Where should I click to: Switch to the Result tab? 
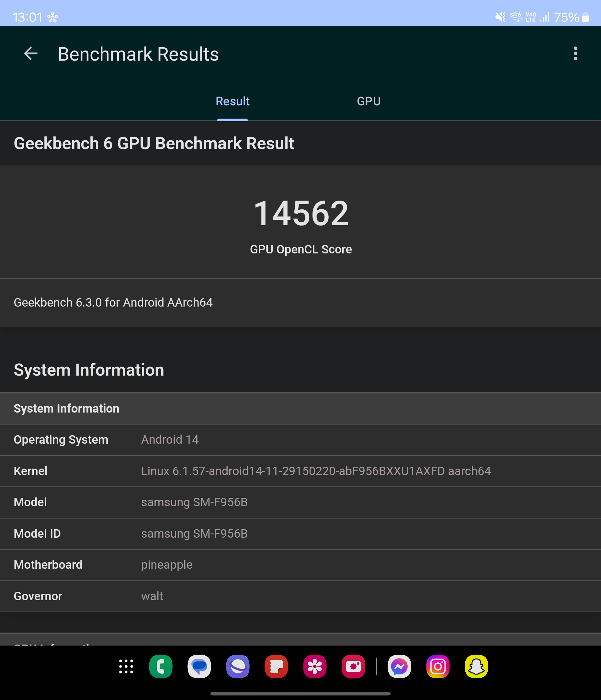tap(232, 101)
